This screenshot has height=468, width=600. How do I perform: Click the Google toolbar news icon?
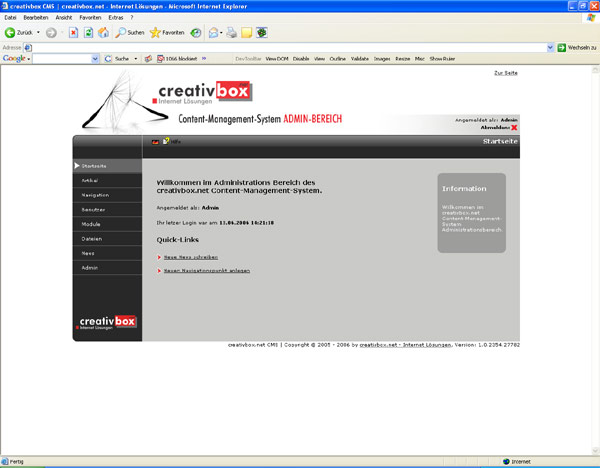coord(148,59)
